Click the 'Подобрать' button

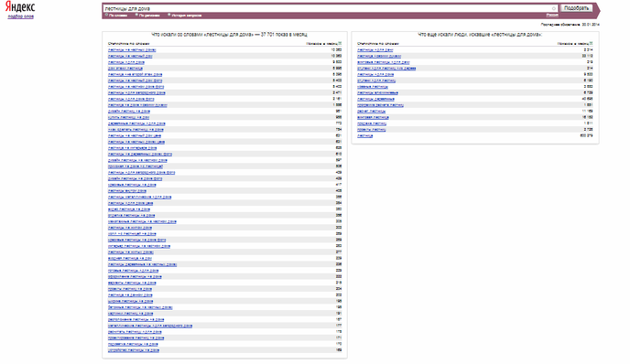pyautogui.click(x=576, y=8)
